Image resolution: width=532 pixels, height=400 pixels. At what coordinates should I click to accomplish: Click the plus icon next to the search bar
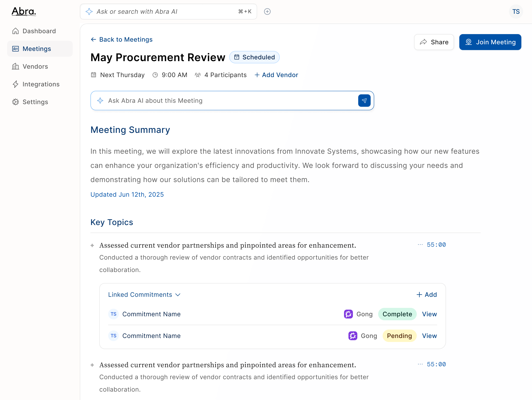pos(267,11)
